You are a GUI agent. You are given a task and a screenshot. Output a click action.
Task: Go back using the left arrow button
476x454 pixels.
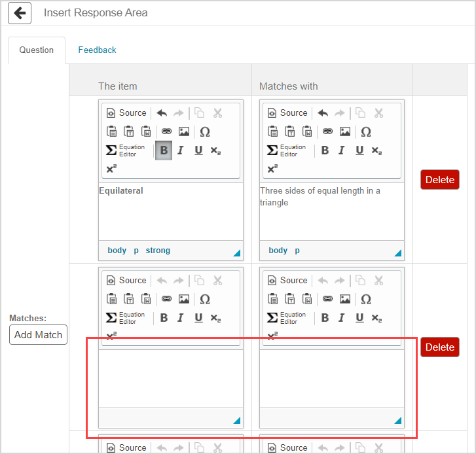click(20, 13)
